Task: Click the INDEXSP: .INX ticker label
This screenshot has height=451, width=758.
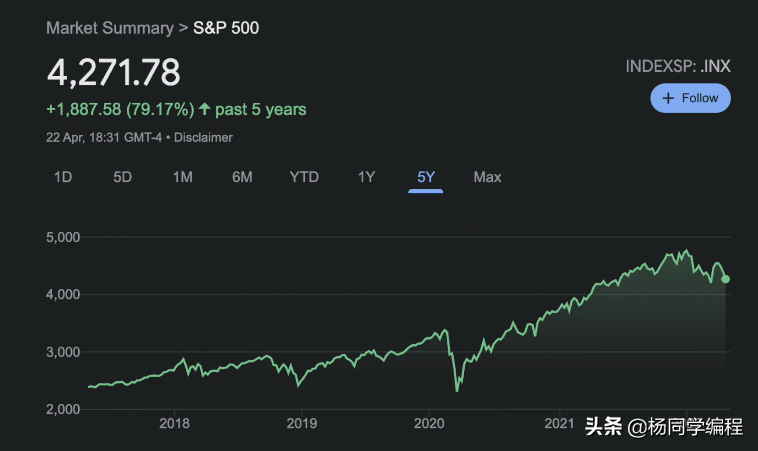Action: click(678, 67)
